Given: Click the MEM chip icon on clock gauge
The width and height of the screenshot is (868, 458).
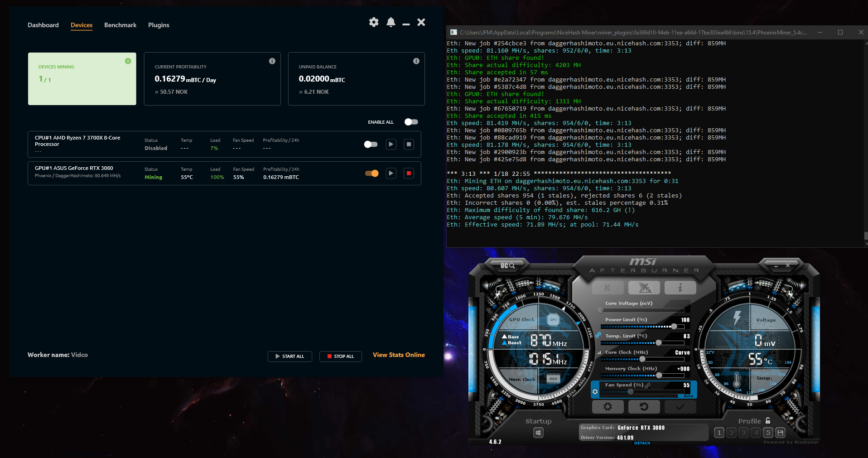Looking at the screenshot, I should 553,379.
